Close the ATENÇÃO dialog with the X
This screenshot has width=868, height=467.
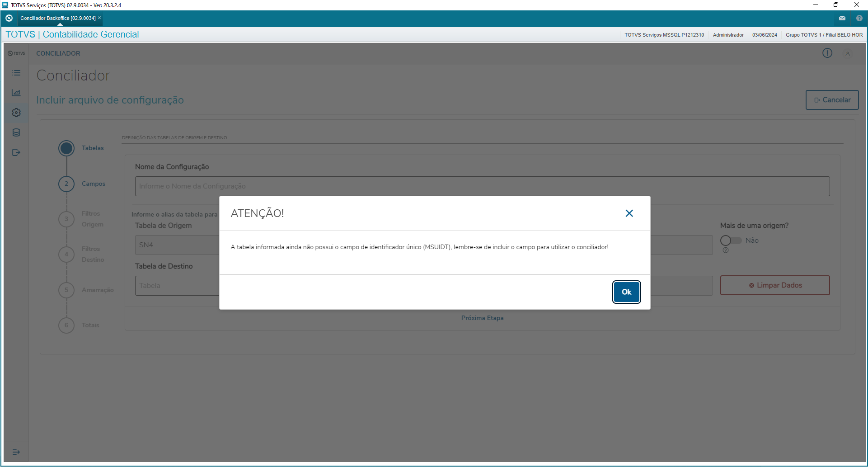(x=629, y=213)
